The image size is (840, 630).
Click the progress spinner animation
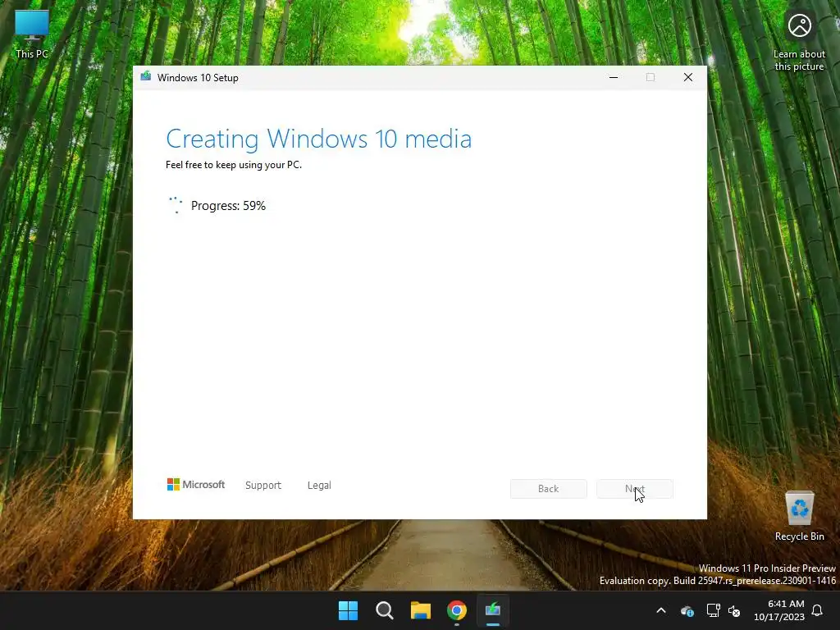click(x=176, y=205)
